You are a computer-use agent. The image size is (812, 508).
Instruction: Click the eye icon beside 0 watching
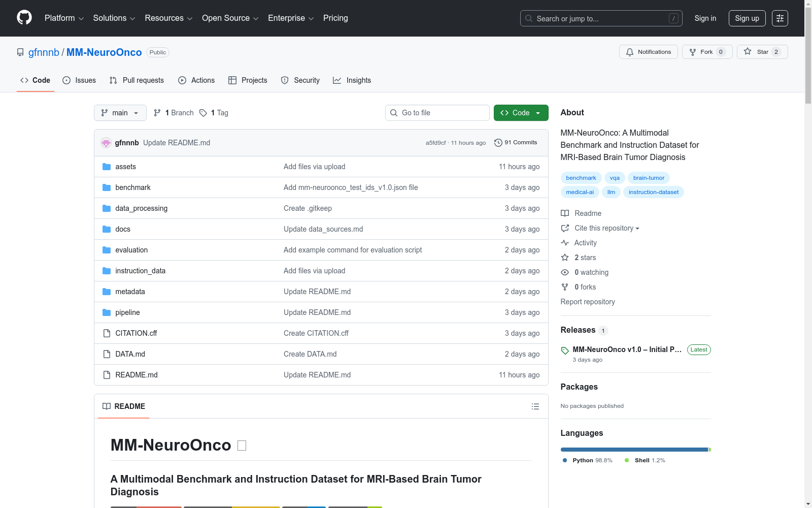(x=565, y=272)
